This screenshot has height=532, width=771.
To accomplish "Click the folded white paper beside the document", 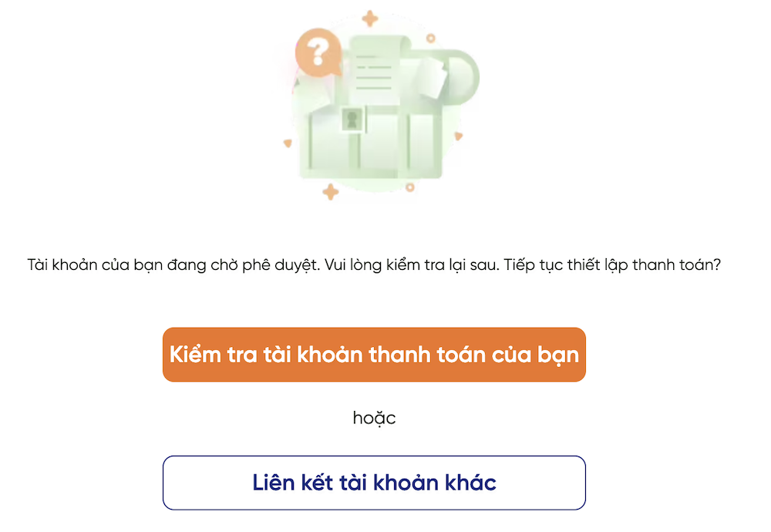I will pos(431,78).
